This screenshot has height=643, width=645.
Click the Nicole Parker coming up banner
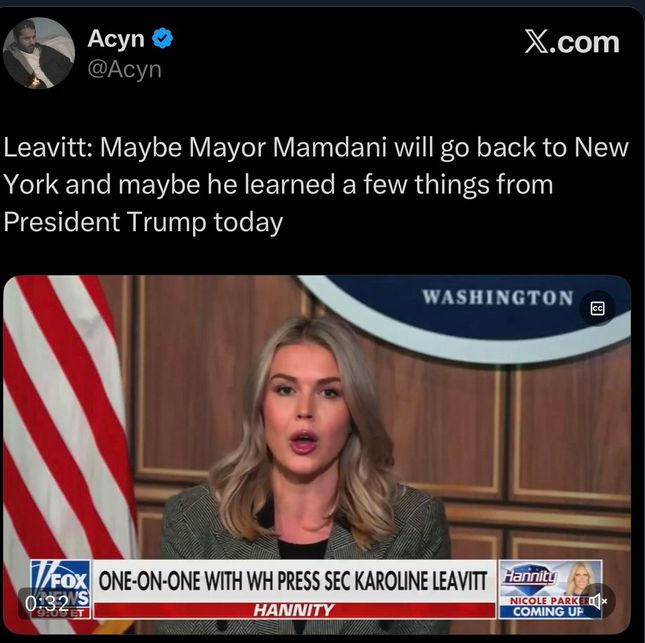pyautogui.click(x=550, y=606)
